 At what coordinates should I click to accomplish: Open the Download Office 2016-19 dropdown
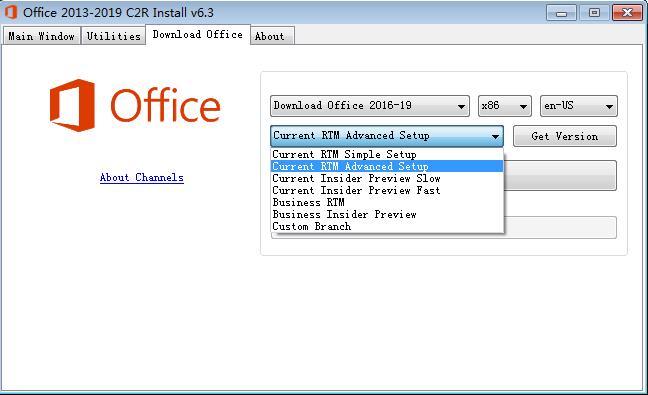(x=370, y=106)
